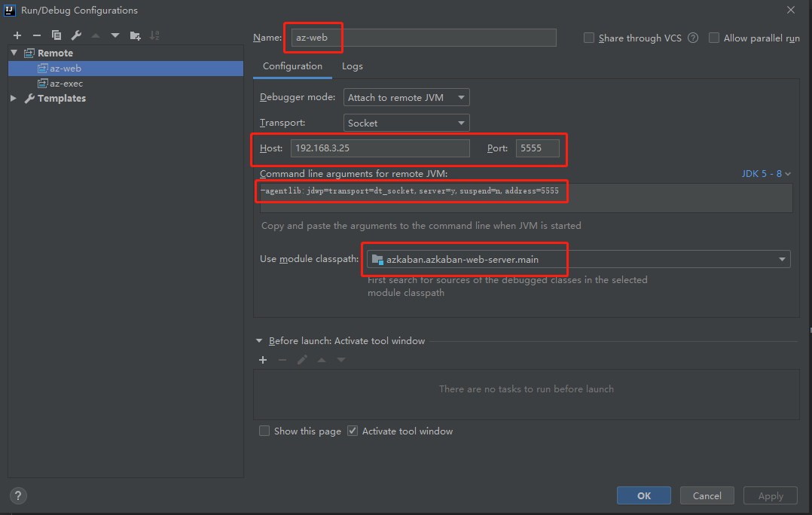This screenshot has height=515, width=812.
Task: Switch to the Logs tab
Action: 353,66
